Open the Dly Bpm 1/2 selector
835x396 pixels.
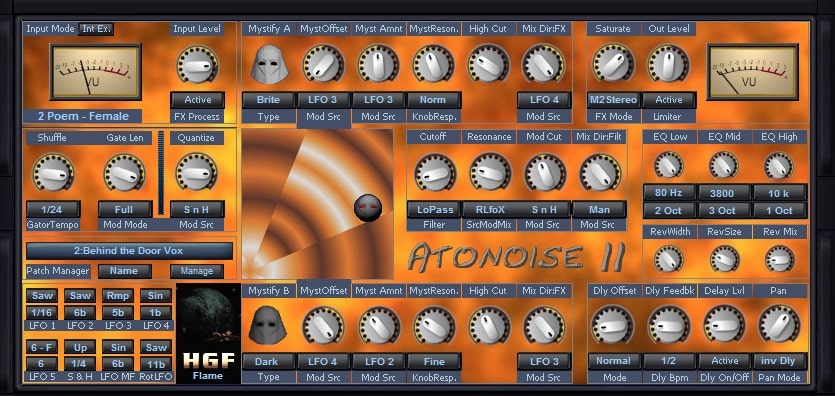pyautogui.click(x=669, y=361)
